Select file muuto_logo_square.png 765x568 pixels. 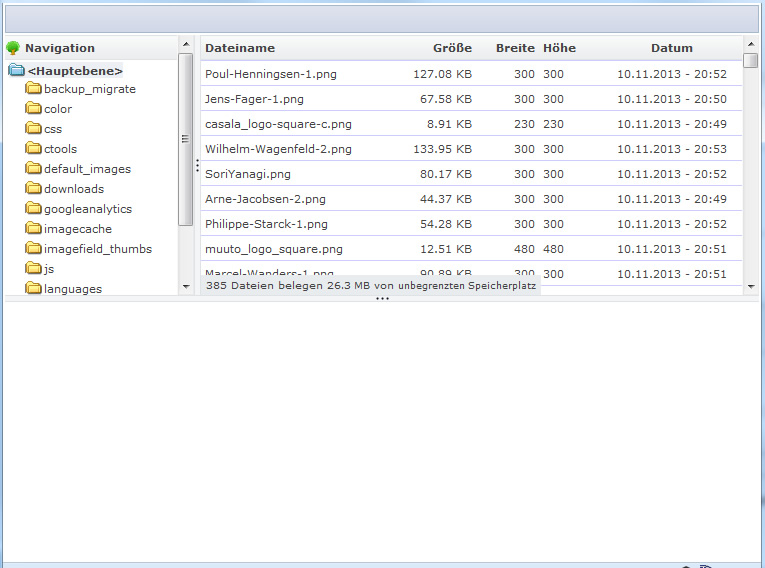273,249
